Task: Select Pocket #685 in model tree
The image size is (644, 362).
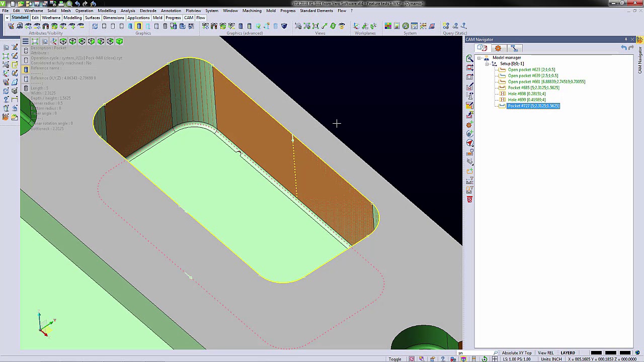Action: click(x=533, y=88)
